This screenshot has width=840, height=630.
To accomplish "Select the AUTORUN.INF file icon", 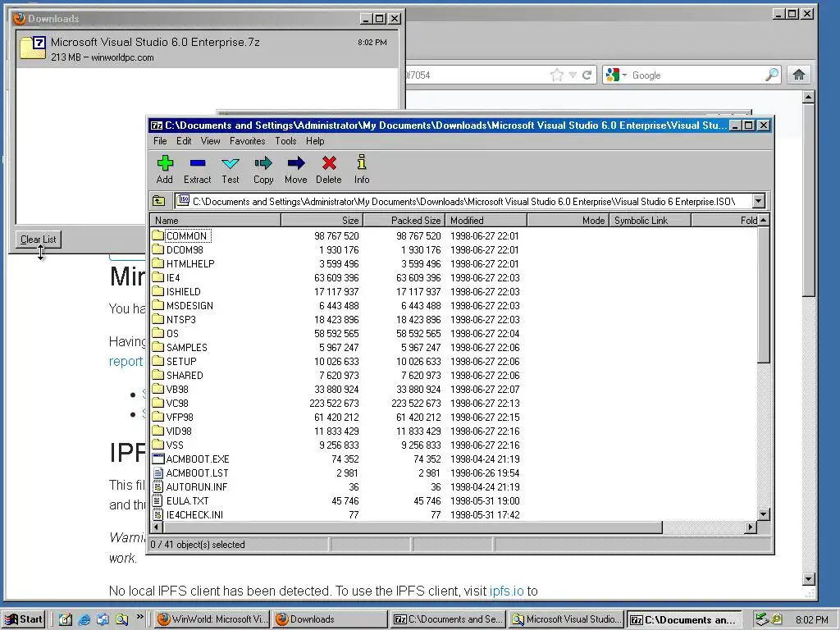I will tap(157, 486).
